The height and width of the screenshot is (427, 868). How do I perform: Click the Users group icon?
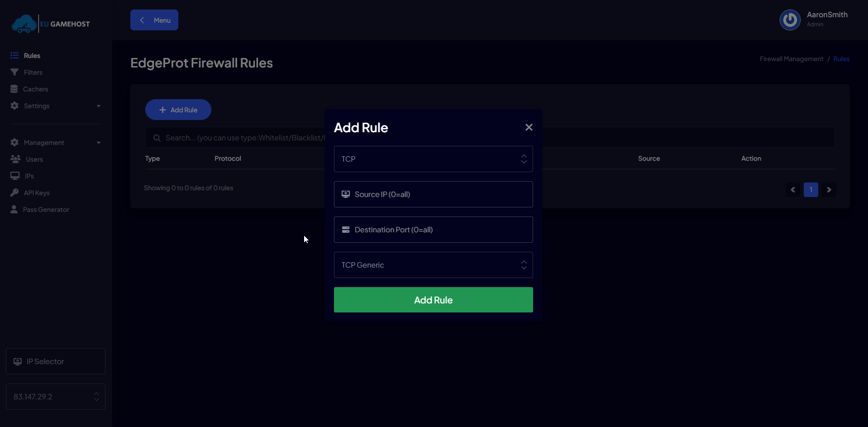click(x=15, y=159)
